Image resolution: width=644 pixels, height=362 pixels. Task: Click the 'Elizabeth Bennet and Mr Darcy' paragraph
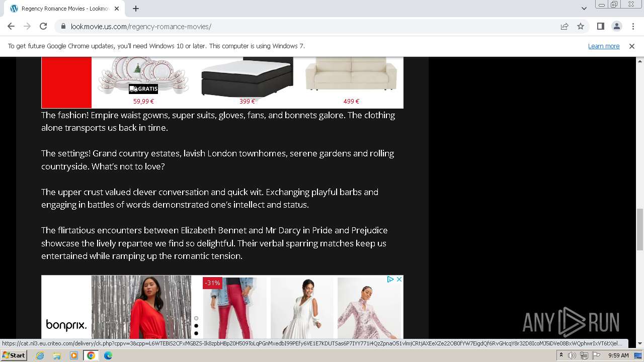(x=214, y=243)
